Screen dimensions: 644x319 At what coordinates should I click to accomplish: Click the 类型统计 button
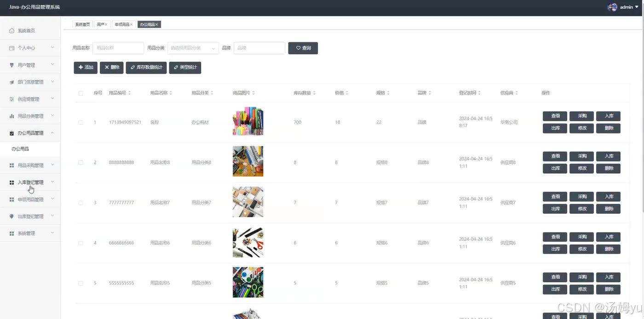185,67
